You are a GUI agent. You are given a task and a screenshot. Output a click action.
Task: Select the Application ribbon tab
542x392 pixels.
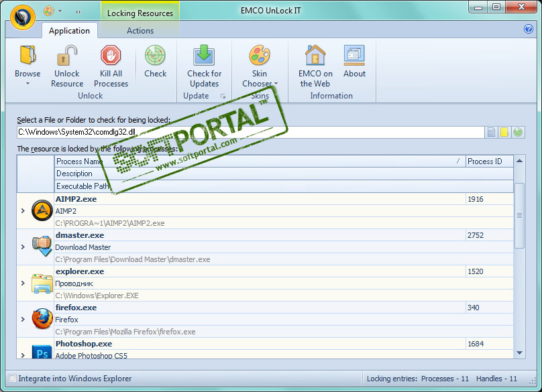click(69, 30)
